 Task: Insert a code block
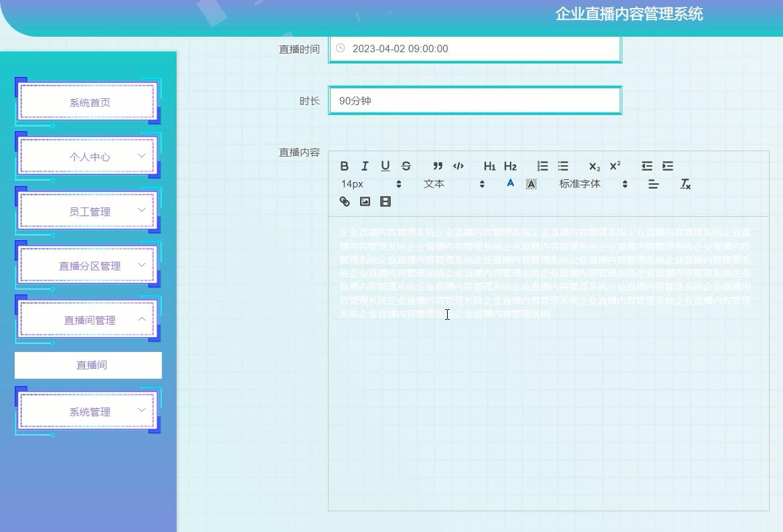pos(459,166)
